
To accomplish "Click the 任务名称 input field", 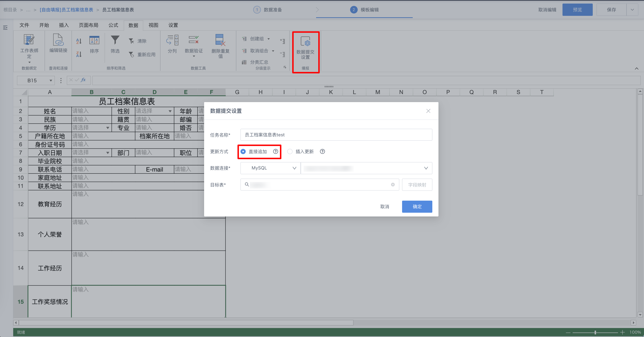I will (336, 135).
